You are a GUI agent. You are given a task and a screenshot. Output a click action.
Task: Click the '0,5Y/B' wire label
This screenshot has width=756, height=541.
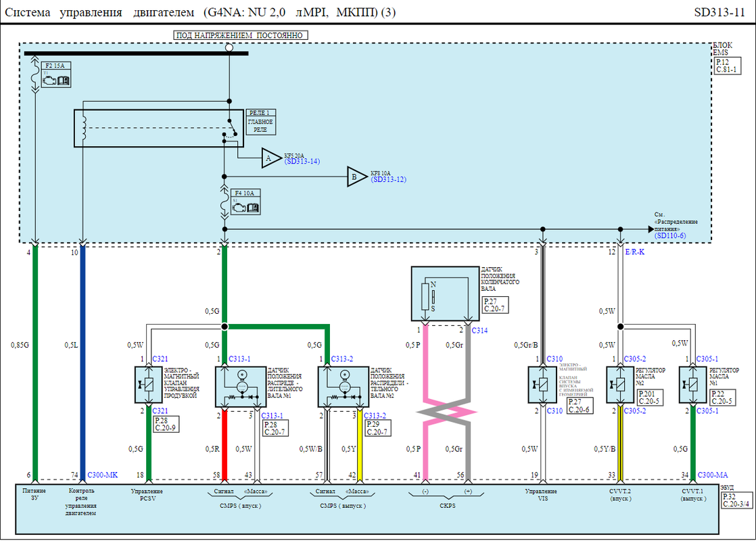pos(605,449)
